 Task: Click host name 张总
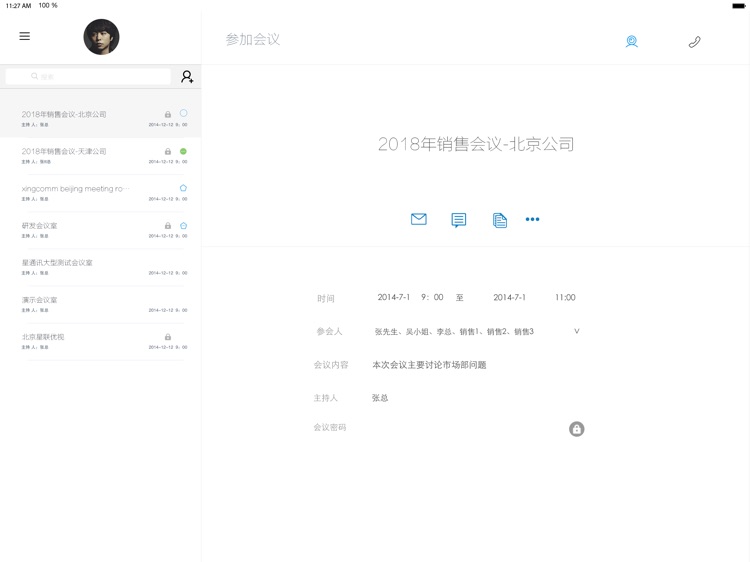pos(380,398)
